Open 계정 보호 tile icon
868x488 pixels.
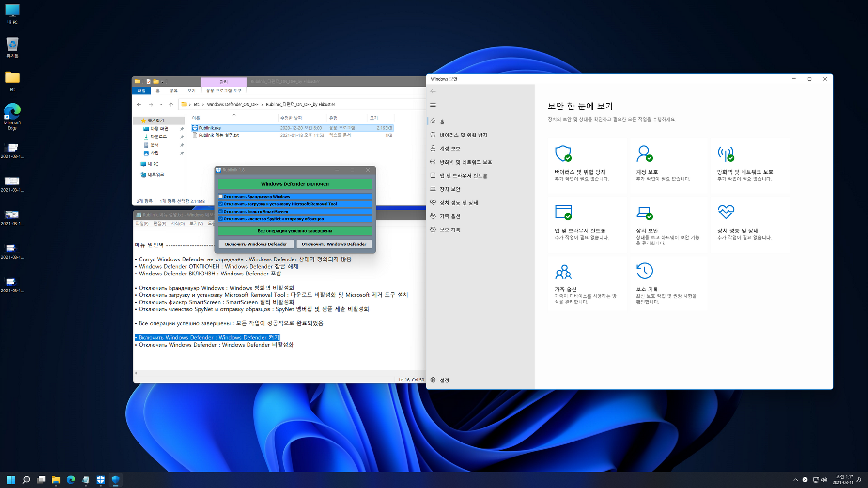click(x=644, y=153)
